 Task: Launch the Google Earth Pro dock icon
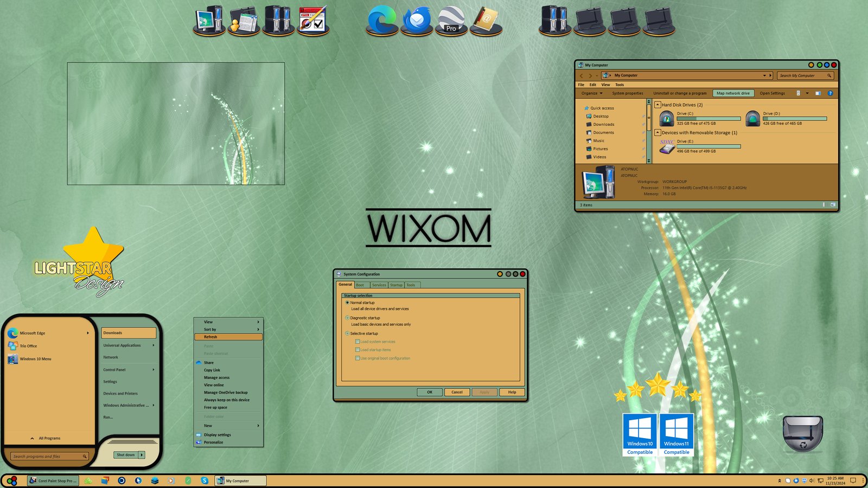[x=451, y=21]
